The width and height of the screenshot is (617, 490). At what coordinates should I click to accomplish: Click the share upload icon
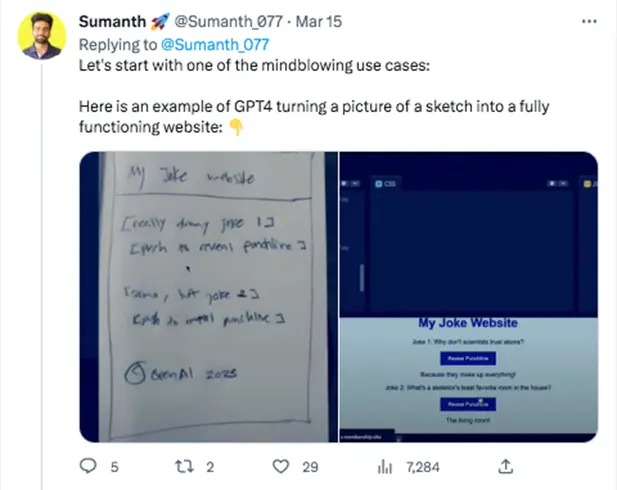tap(506, 466)
